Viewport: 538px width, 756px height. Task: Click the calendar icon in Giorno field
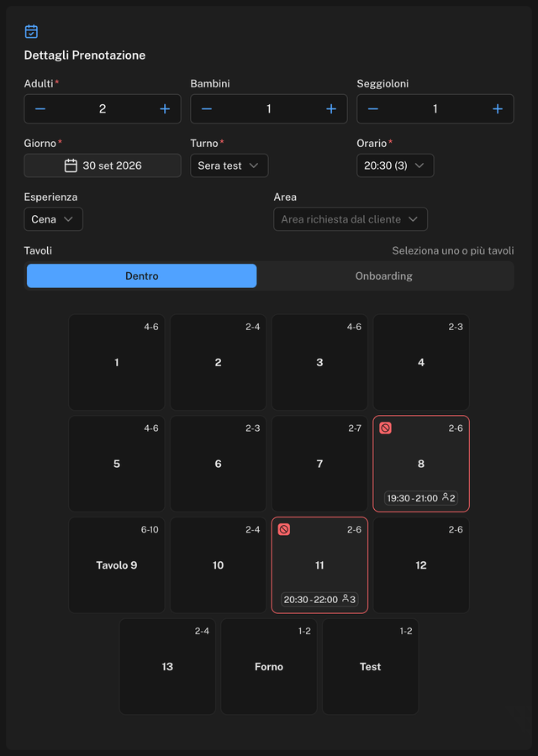pyautogui.click(x=71, y=165)
